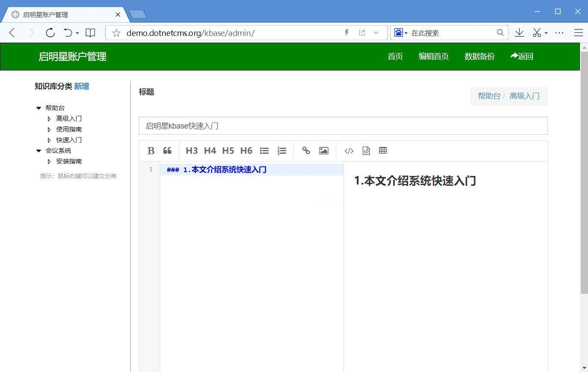Screen dimensions: 588x372
Task: Open the 数据备份 menu item
Action: tap(479, 56)
